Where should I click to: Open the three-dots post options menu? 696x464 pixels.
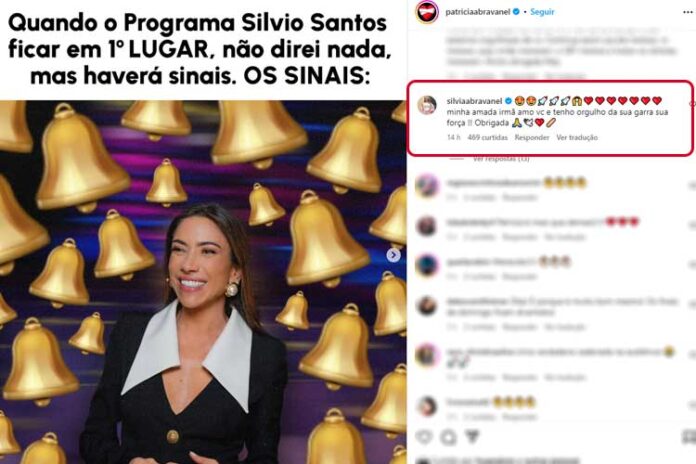[688, 12]
